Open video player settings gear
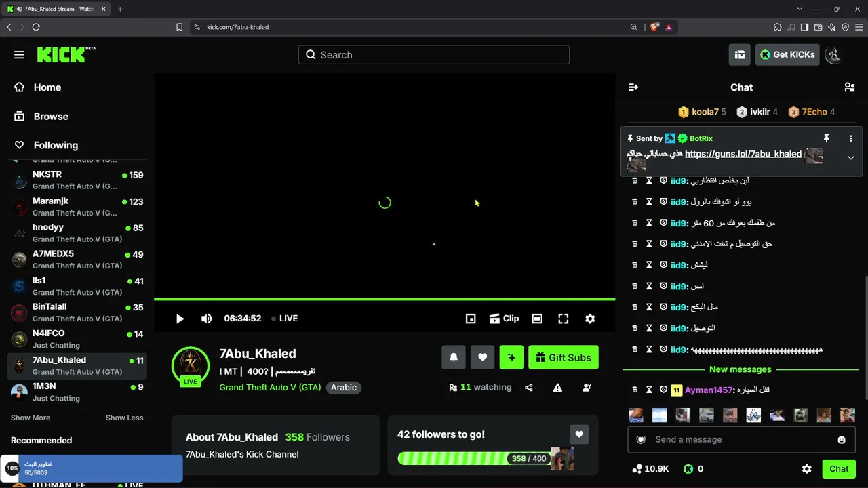 click(x=590, y=319)
